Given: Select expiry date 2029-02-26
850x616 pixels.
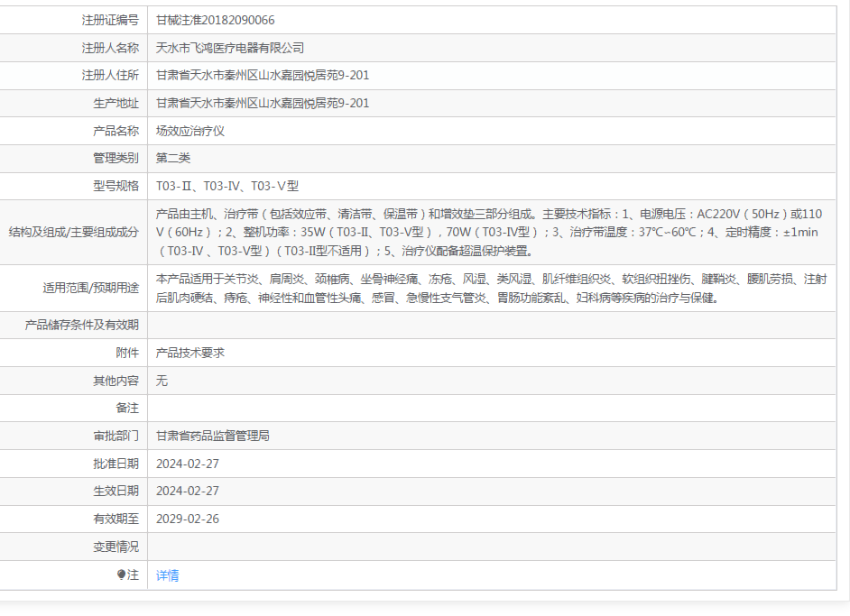Looking at the screenshot, I should coord(188,519).
